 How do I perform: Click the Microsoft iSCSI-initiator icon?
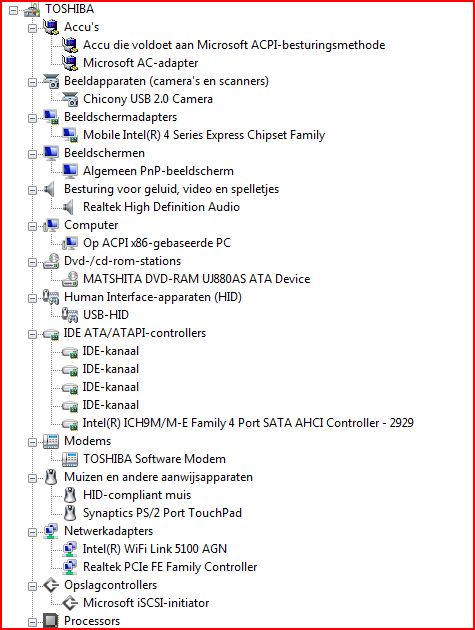click(70, 603)
